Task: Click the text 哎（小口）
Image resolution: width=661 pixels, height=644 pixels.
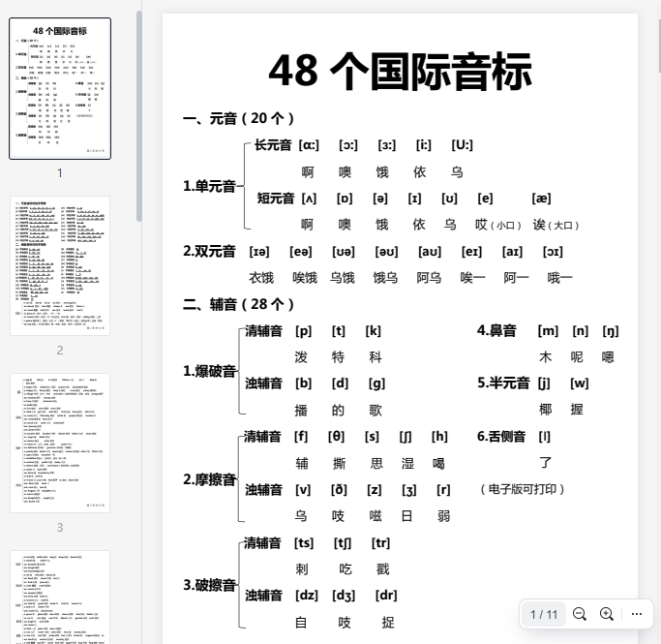Action: (498, 225)
